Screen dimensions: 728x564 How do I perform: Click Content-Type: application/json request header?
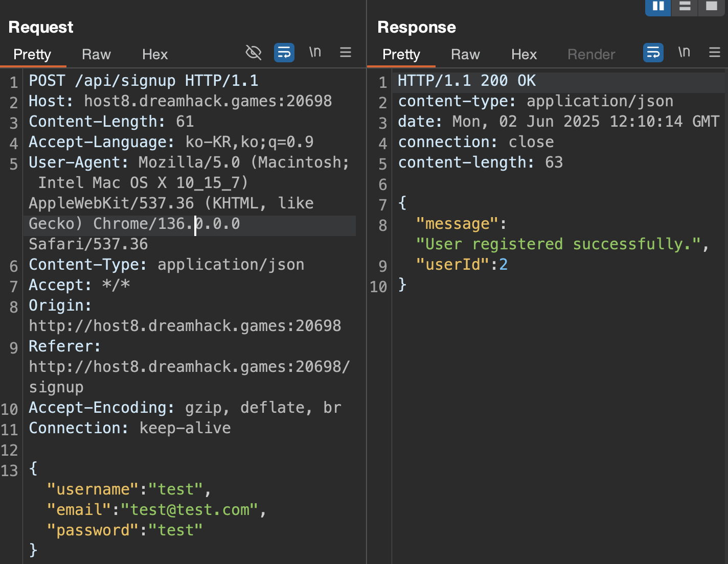click(167, 265)
